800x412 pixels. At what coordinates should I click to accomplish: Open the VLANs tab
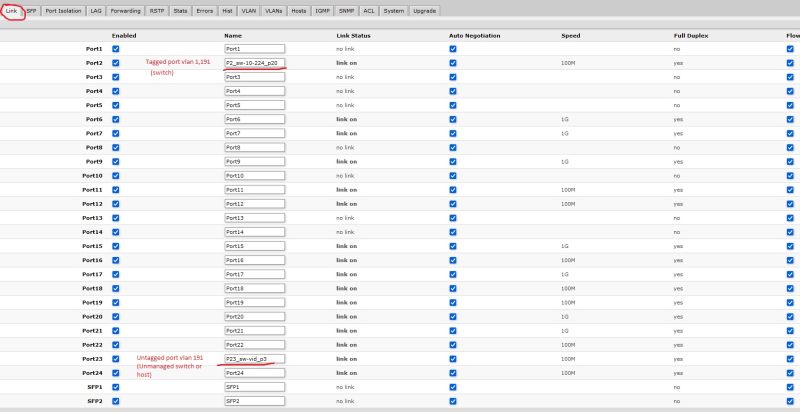point(274,11)
